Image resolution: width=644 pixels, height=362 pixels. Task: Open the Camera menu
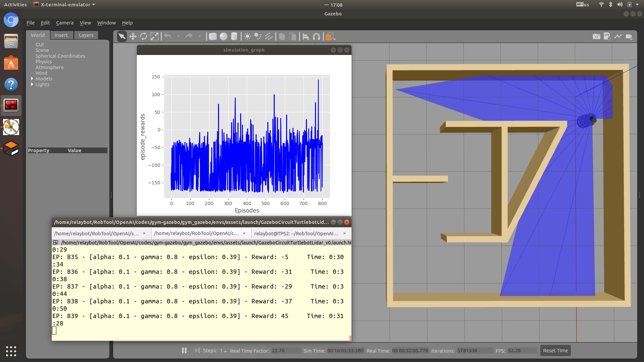(x=64, y=23)
